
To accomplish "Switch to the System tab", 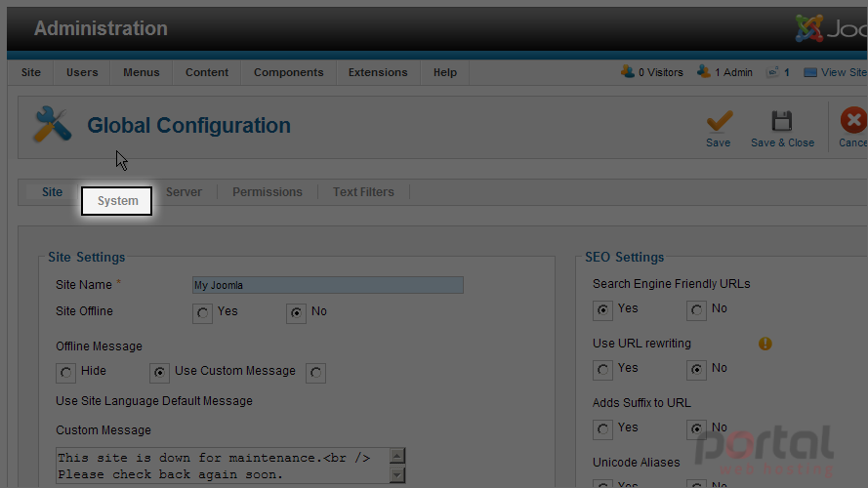I will 117,201.
